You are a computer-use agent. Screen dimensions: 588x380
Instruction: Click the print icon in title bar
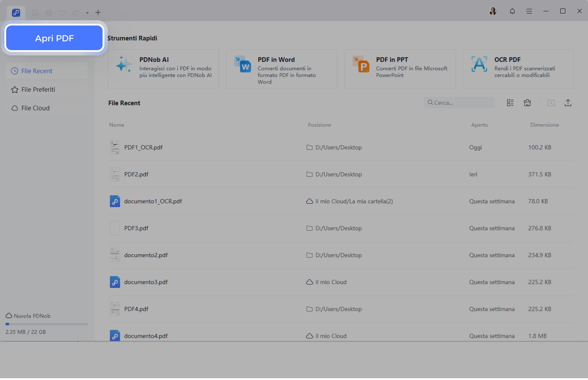point(49,13)
